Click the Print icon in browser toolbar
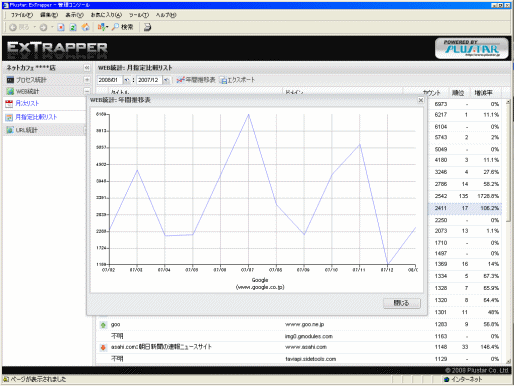The width and height of the screenshot is (514, 386). (x=147, y=27)
